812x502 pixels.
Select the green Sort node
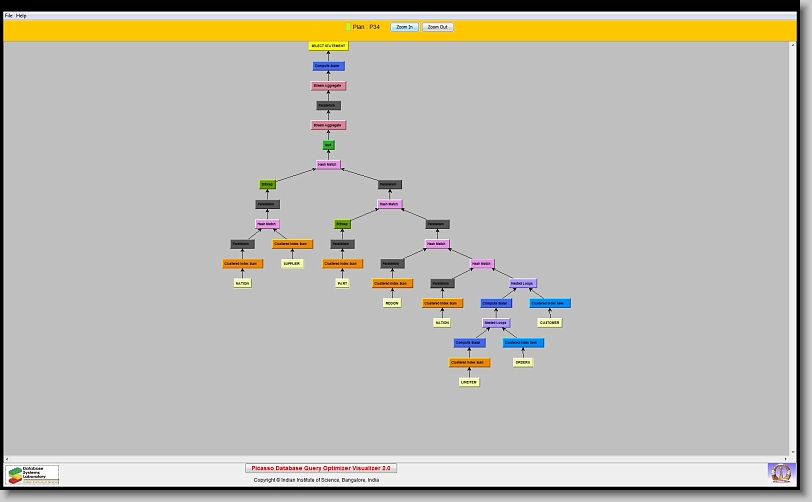[x=328, y=145]
